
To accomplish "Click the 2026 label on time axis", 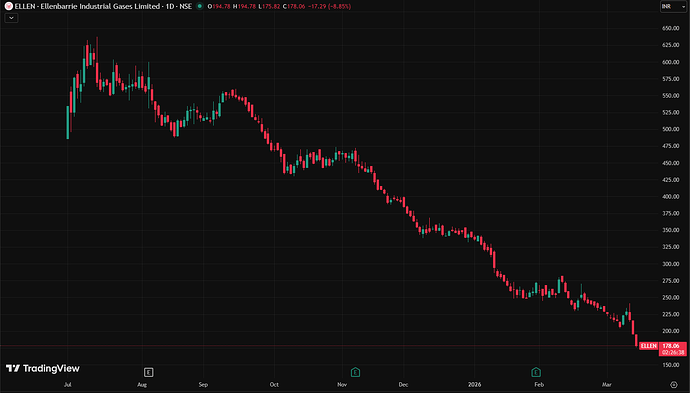I will click(474, 385).
